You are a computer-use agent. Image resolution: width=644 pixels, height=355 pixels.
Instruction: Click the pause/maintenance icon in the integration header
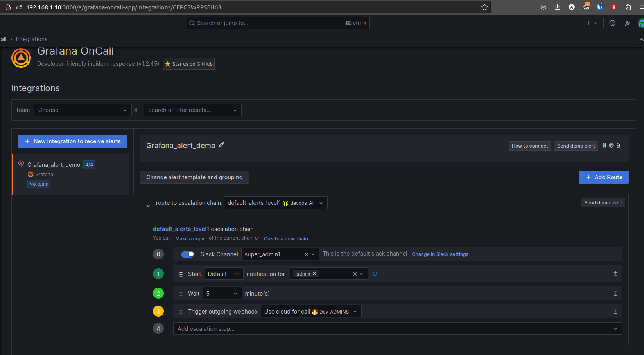point(604,145)
